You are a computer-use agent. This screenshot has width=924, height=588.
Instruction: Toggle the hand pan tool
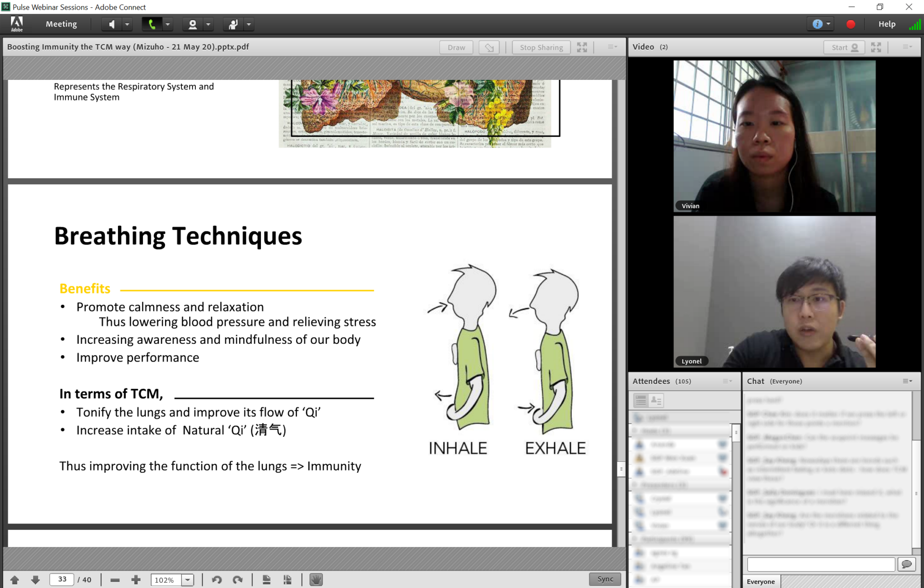[316, 580]
